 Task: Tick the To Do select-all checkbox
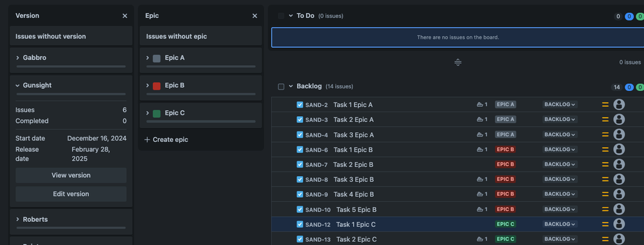click(281, 15)
